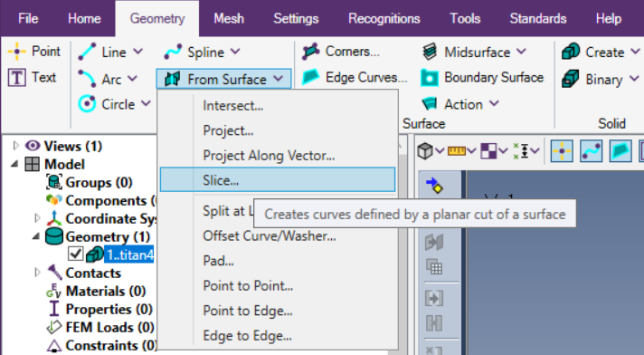This screenshot has height=355, width=644.
Task: Expand the Views tree node
Action: 15,146
